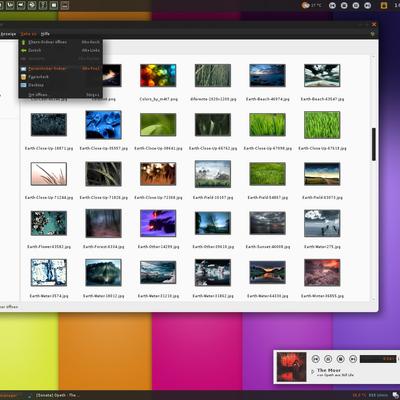Click the activity indicator icon below the close button
Viewport: 400px width, 400px height.
[x=373, y=34]
